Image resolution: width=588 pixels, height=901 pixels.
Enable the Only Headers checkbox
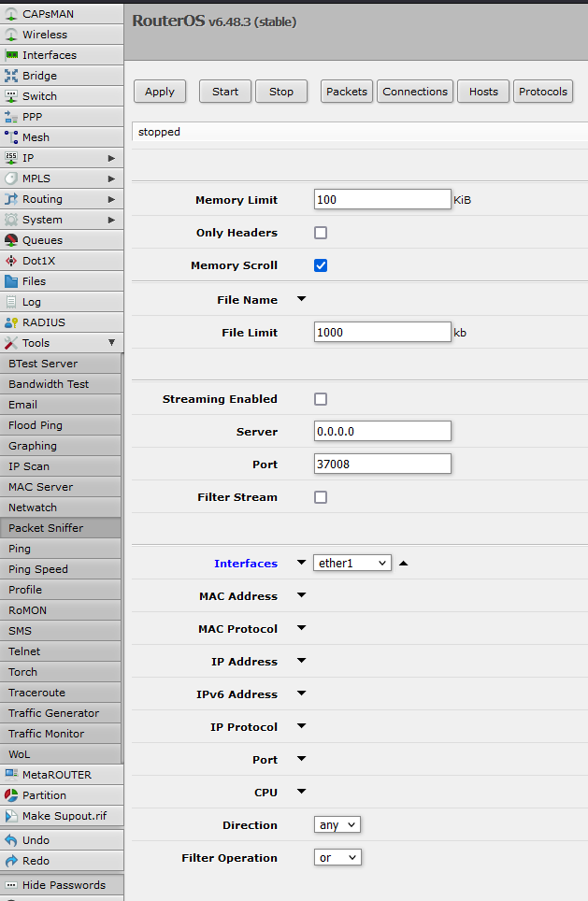pos(321,233)
